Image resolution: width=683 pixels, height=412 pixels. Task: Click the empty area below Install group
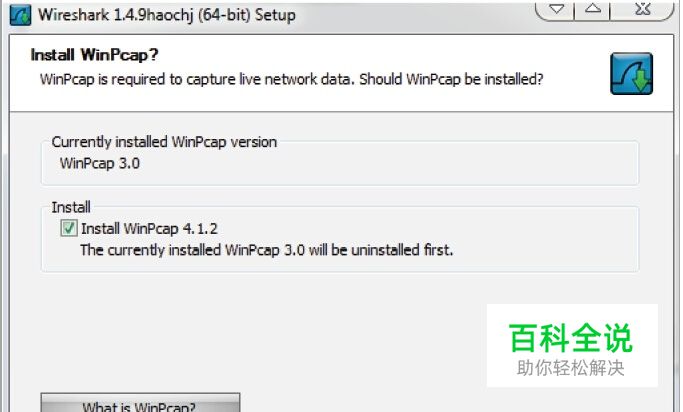(261, 331)
